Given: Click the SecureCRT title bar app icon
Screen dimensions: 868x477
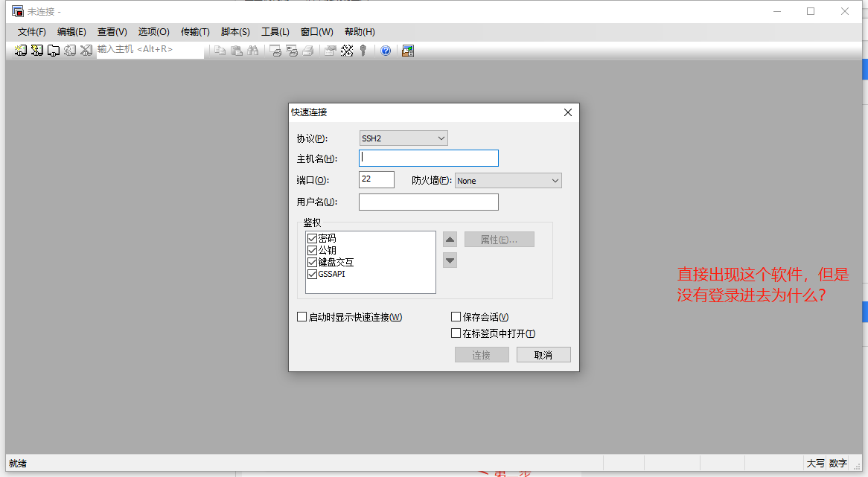Looking at the screenshot, I should pos(18,11).
